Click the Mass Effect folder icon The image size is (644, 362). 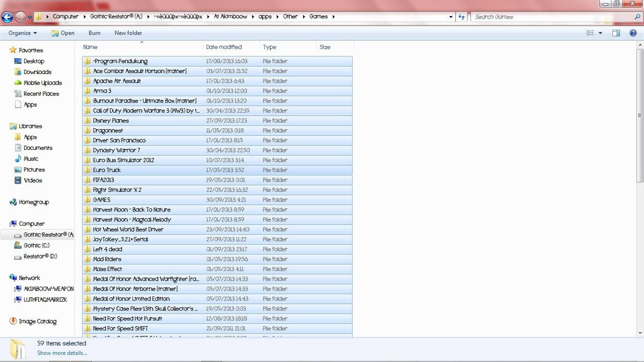[x=88, y=269]
